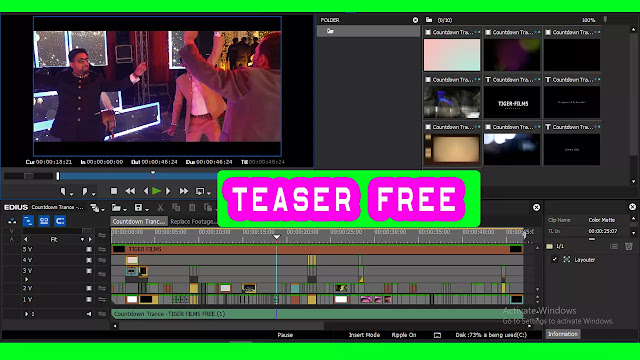
Task: Click the Set Out point icon
Action: 84,191
